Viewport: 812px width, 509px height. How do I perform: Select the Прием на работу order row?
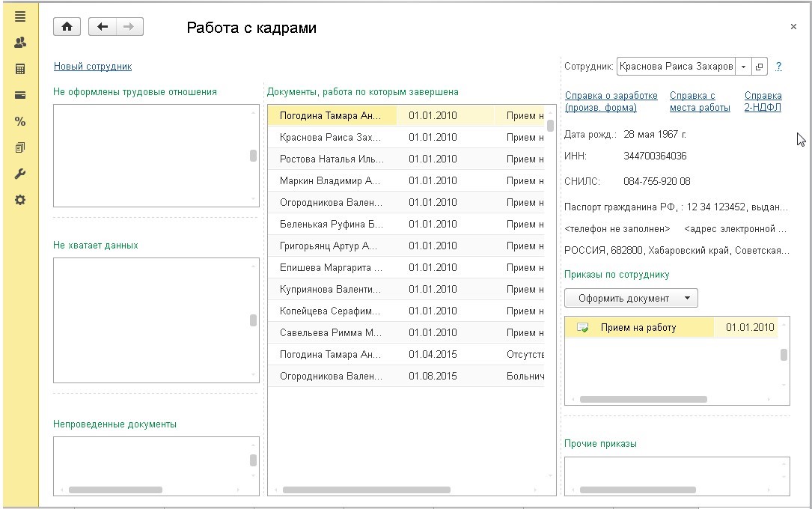[671, 328]
